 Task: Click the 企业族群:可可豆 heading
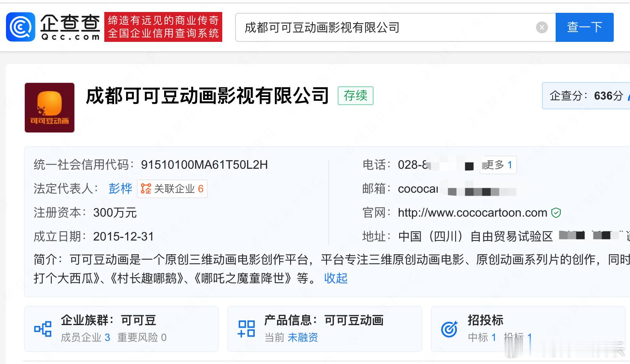pos(109,320)
